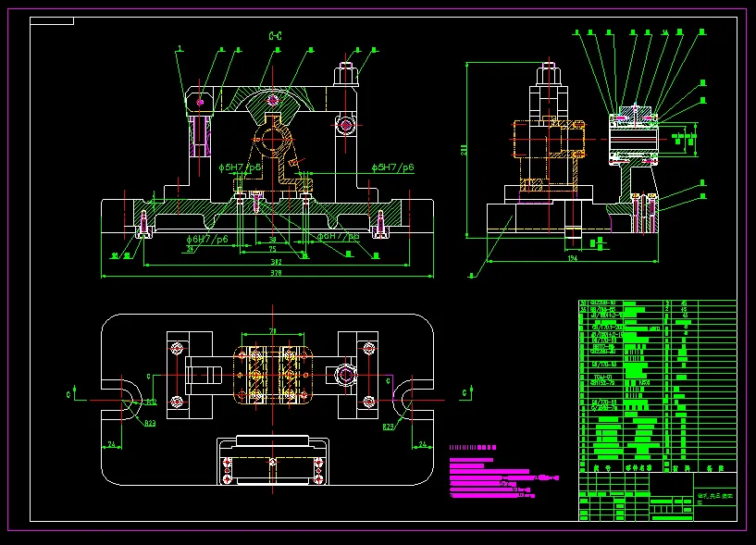This screenshot has width=756, height=545.
Task: Select the C-C section view title
Action: [276, 36]
